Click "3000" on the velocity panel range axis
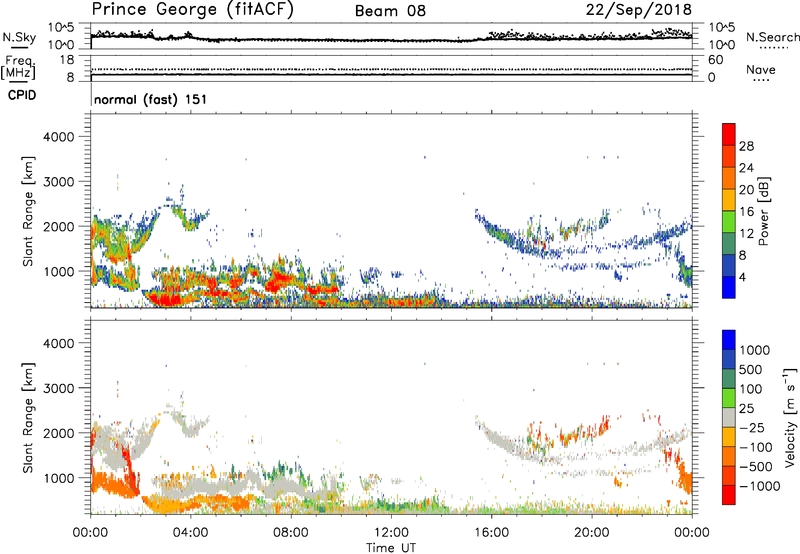 click(59, 388)
